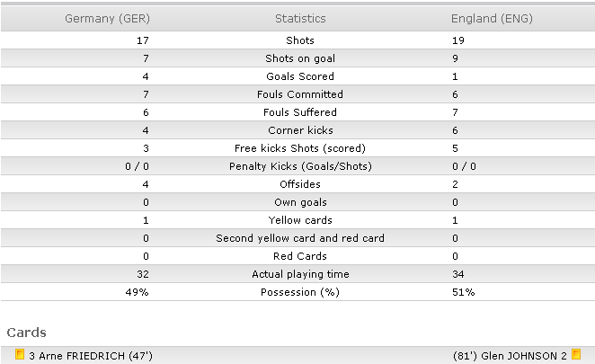This screenshot has width=595, height=364.
Task: Select the Offsides row label
Action: 300,184
